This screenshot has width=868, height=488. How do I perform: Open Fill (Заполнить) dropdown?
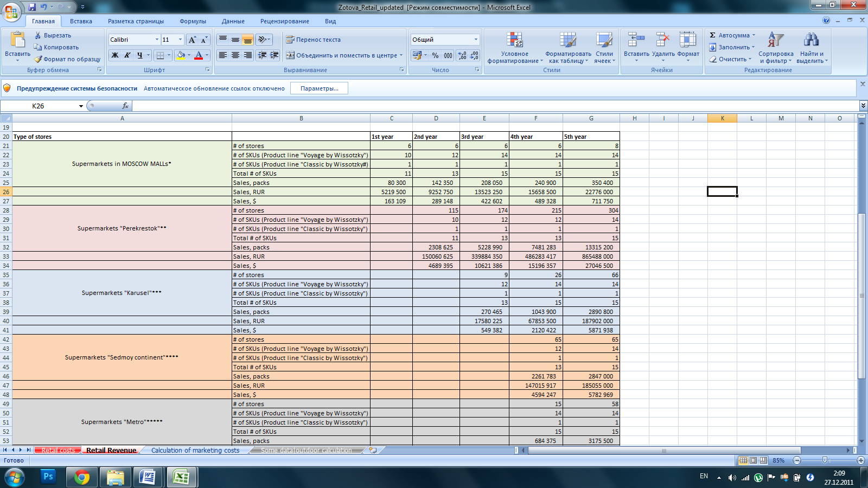[x=732, y=47]
